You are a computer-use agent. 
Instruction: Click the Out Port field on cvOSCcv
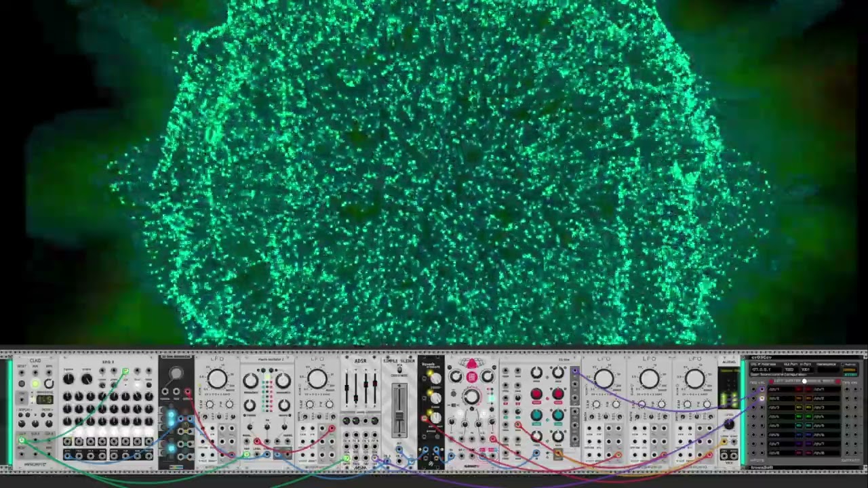(790, 369)
